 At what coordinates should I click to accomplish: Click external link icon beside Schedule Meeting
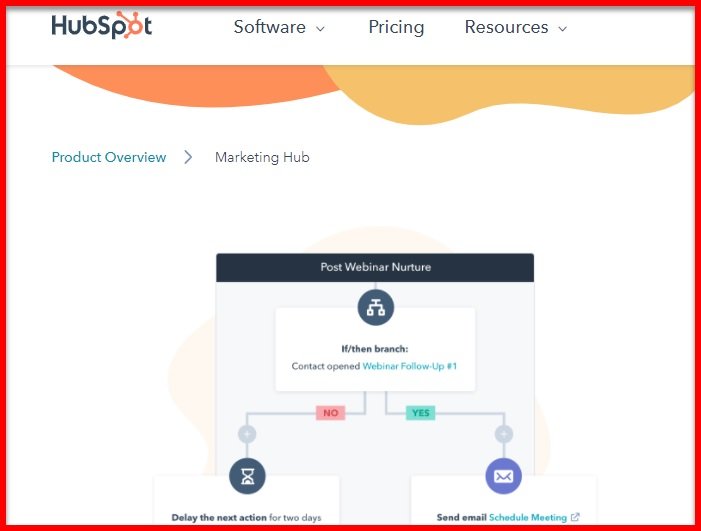575,517
